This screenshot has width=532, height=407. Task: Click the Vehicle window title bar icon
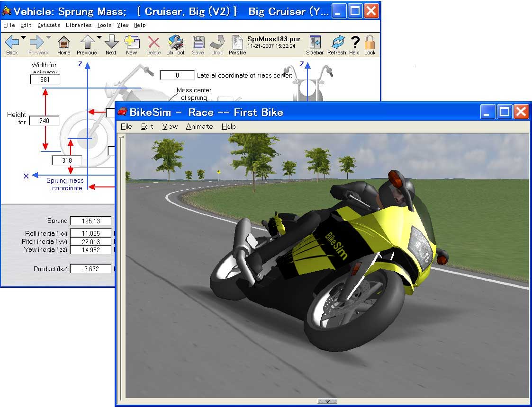[7, 11]
